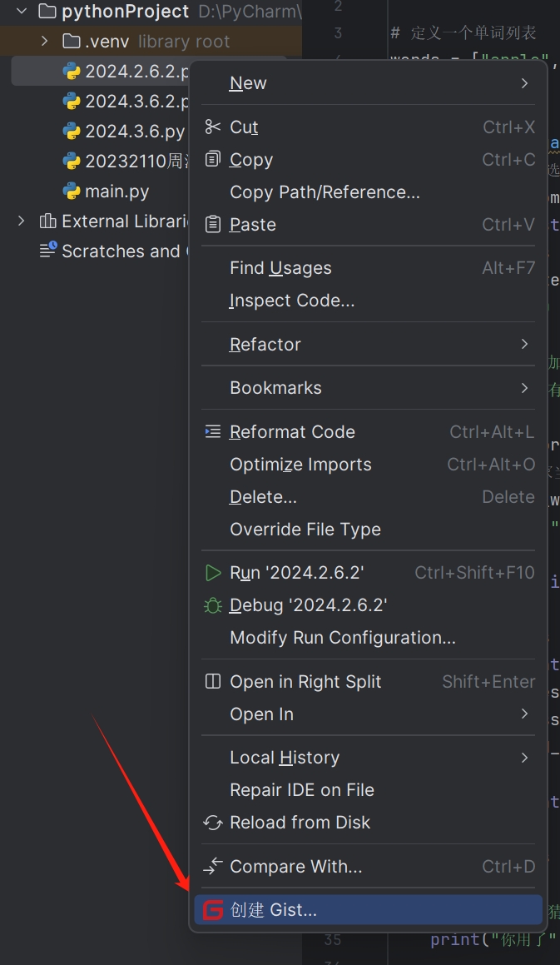The height and width of the screenshot is (965, 560).
Task: Choose Find Usages from context menu
Action: (280, 268)
